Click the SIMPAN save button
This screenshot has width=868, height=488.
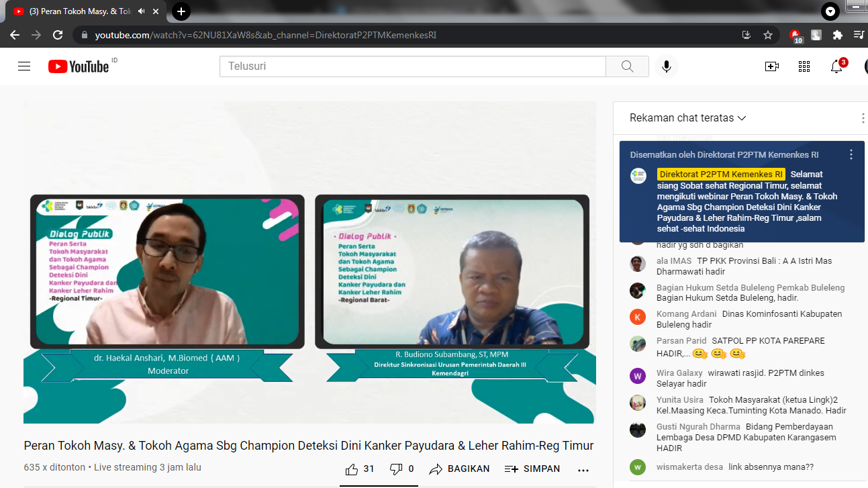tap(532, 469)
